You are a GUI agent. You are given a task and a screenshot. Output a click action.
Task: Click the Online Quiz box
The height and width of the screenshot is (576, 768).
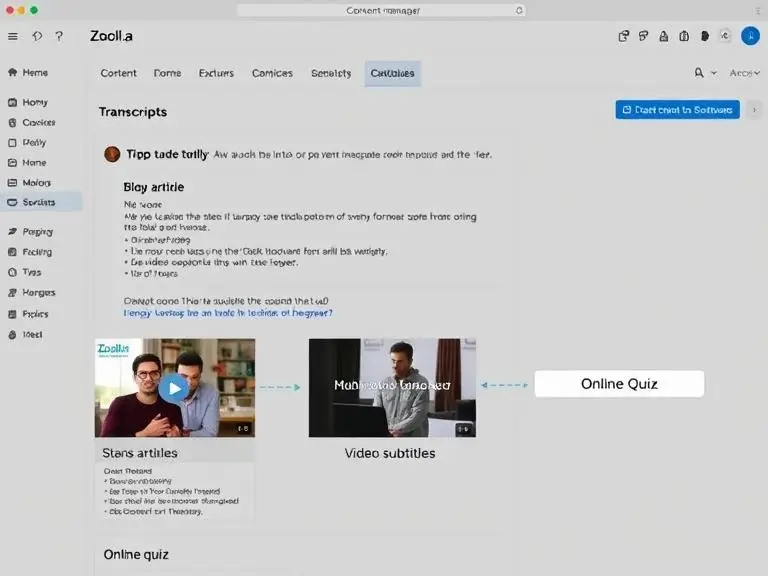tap(619, 384)
